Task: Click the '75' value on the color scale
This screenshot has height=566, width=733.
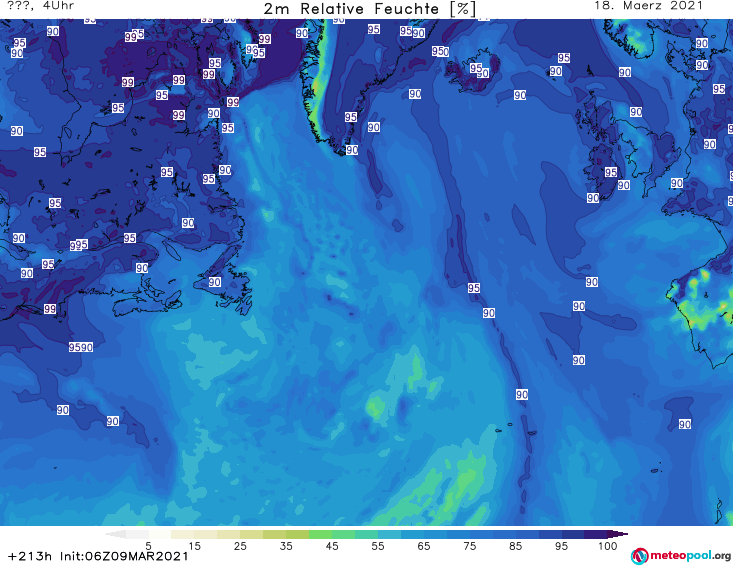Action: pos(470,546)
